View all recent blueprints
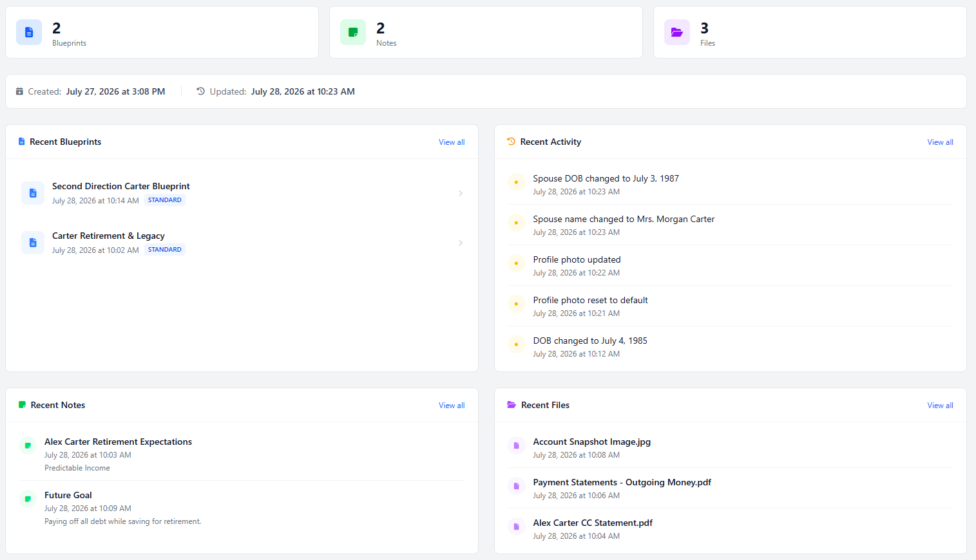The width and height of the screenshot is (976, 560). pyautogui.click(x=452, y=142)
